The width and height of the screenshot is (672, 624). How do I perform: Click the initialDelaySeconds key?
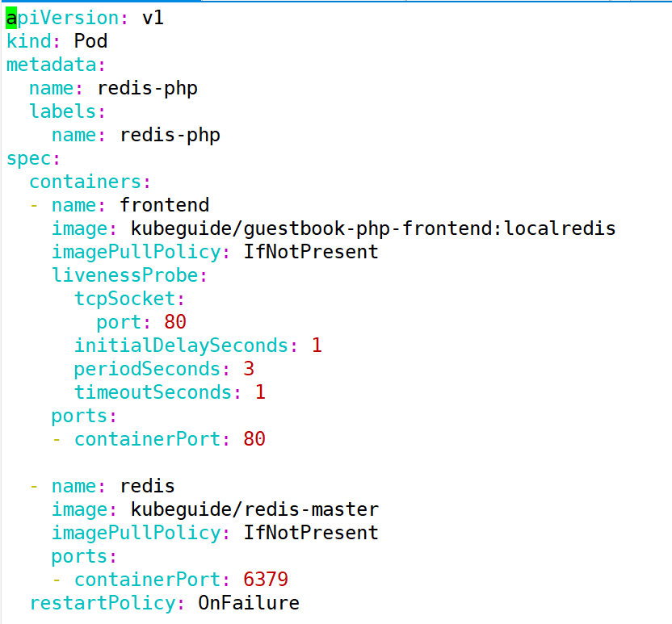(181, 346)
